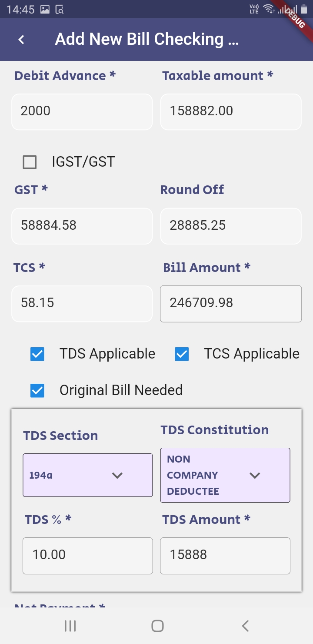Uncheck TDS Applicable checkbox
Screen dimensions: 313x644
pyautogui.click(x=37, y=354)
